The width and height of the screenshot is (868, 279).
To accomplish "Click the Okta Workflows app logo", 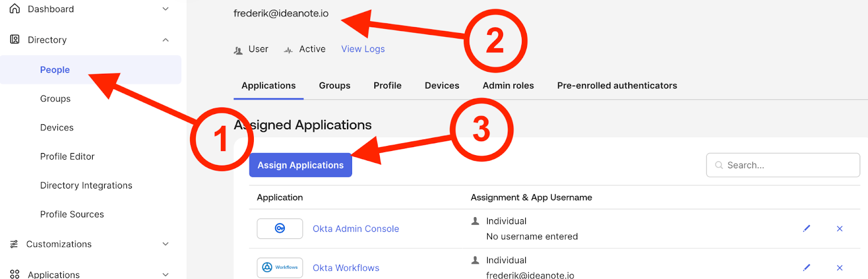I will coord(280,268).
